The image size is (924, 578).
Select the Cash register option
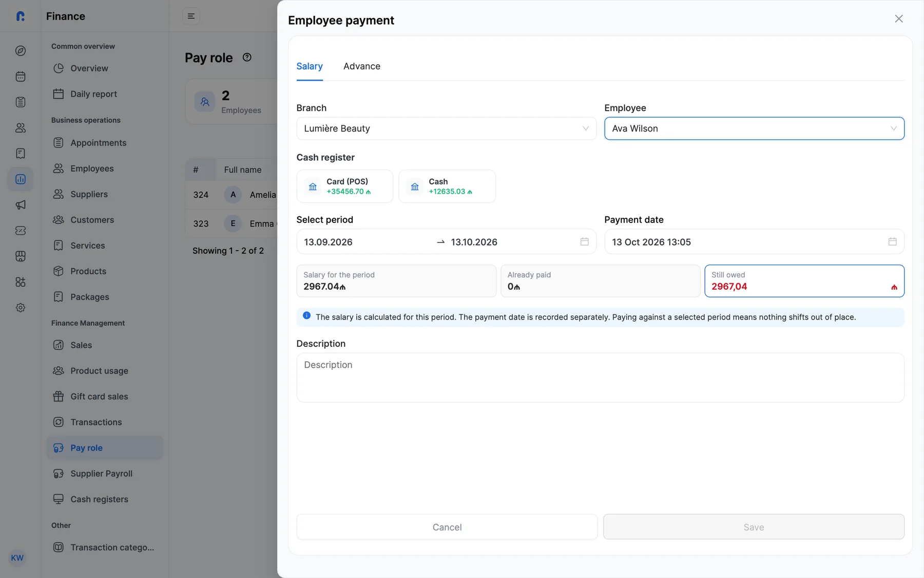pos(447,187)
